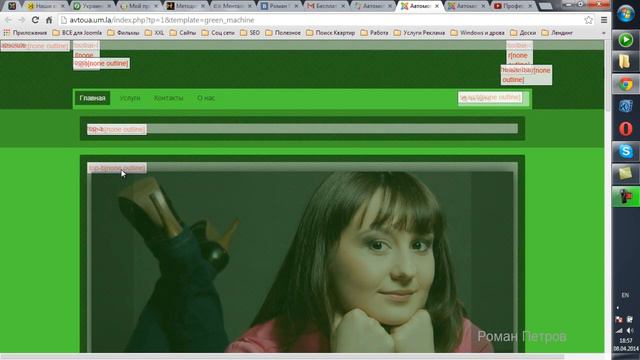640x360 pixels.
Task: Open Skype from the taskbar
Action: (x=626, y=151)
